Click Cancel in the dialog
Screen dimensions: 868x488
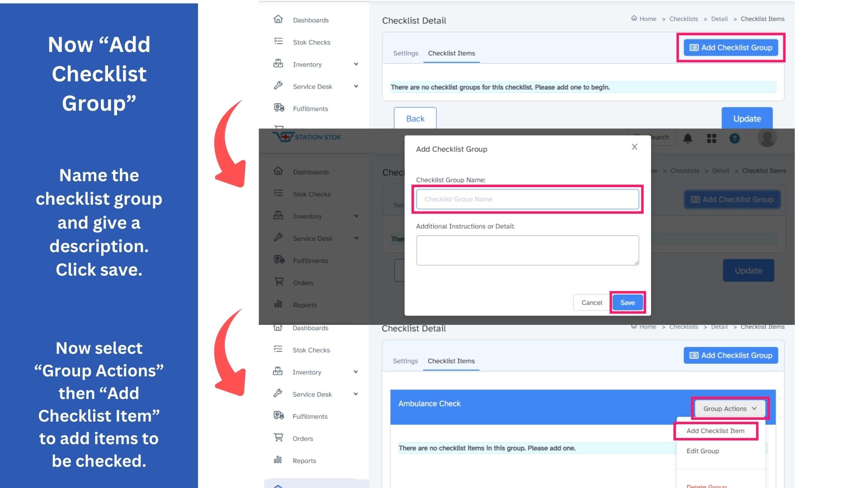pyautogui.click(x=591, y=303)
